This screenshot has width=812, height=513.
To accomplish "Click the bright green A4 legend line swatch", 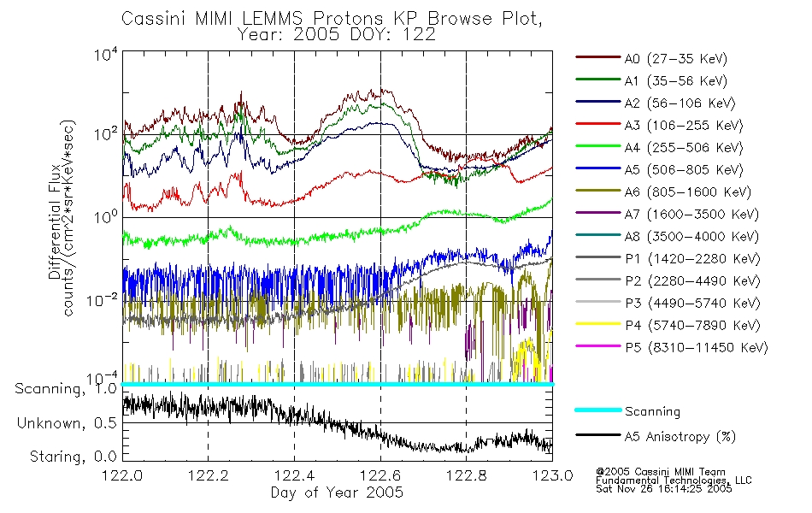I will [x=597, y=146].
